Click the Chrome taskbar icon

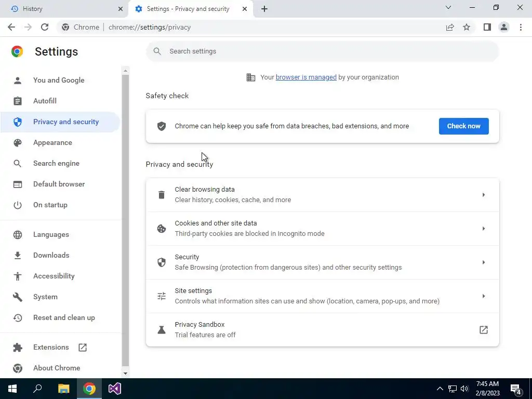click(89, 389)
